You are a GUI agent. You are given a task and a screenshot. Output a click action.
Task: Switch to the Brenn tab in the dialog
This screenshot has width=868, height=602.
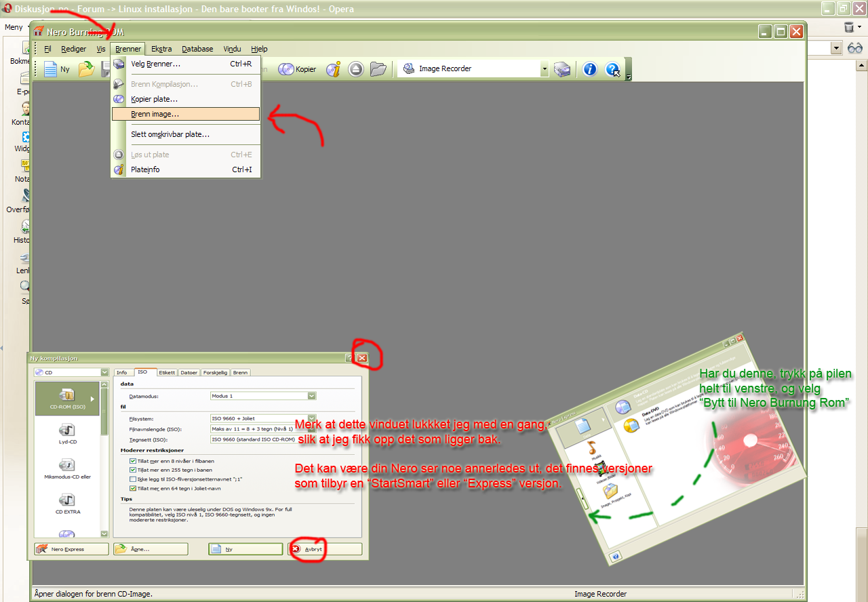point(241,372)
